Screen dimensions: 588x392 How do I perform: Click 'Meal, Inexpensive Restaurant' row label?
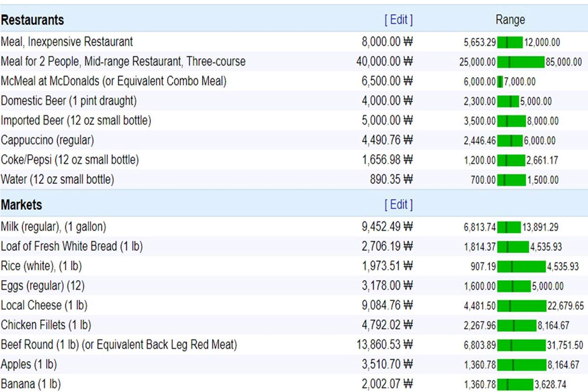click(67, 42)
